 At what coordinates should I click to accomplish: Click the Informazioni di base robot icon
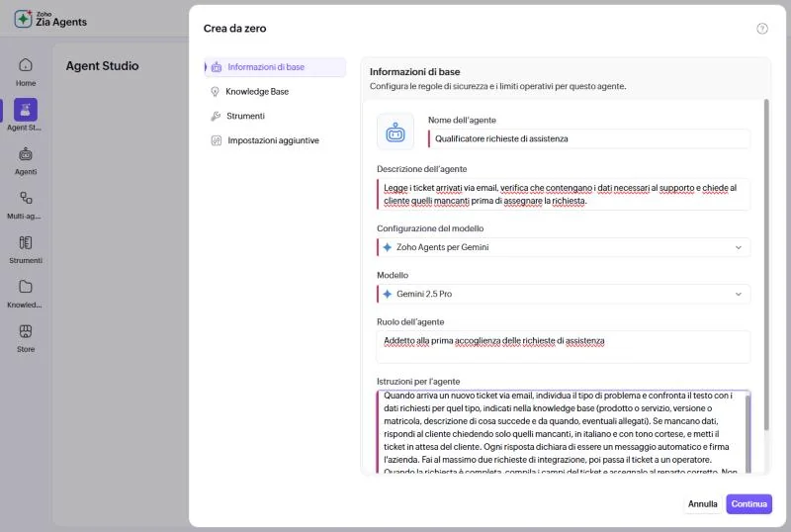(217, 67)
